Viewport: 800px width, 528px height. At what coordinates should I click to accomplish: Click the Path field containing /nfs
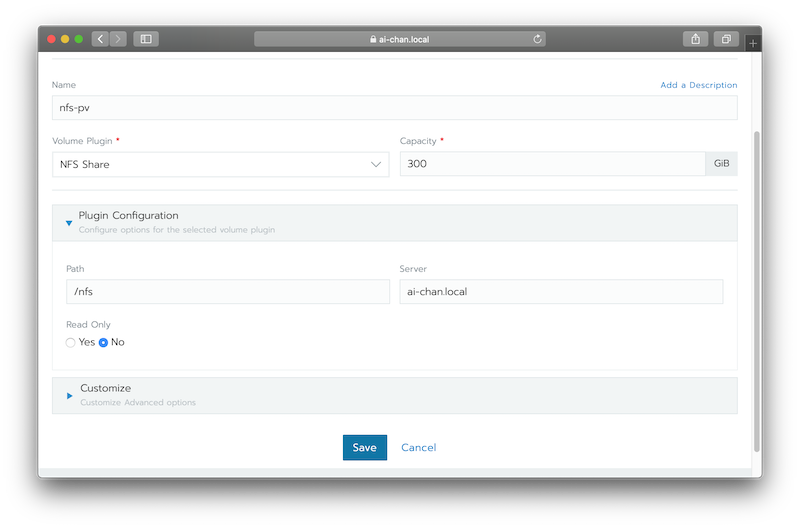click(227, 291)
